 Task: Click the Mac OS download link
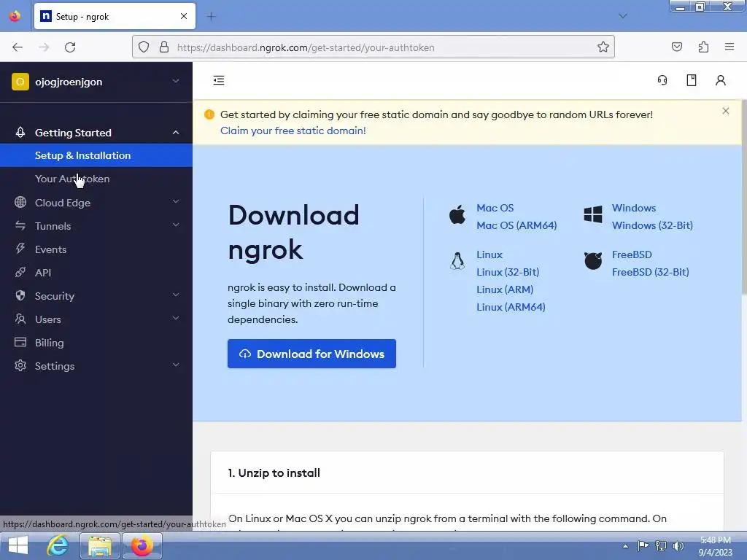(495, 208)
